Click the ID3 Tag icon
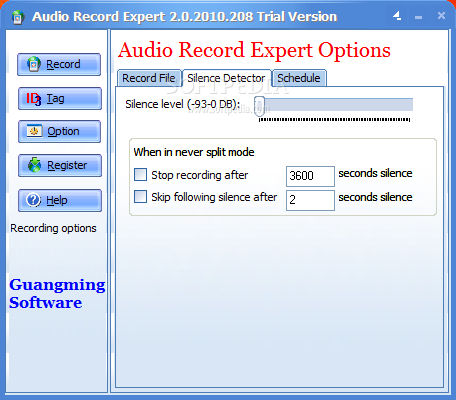Screen dimensions: 456x400 [x=34, y=99]
